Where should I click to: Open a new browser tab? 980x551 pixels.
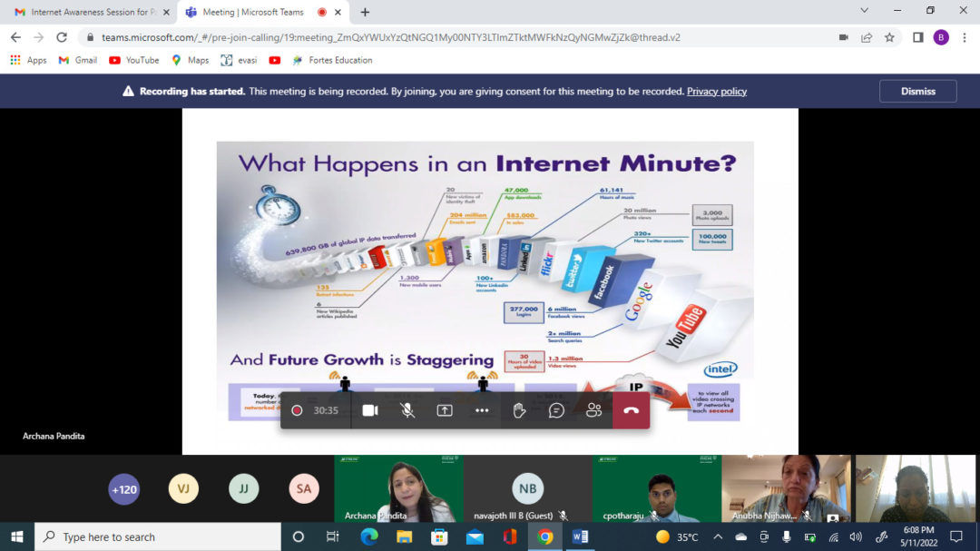pyautogui.click(x=365, y=12)
